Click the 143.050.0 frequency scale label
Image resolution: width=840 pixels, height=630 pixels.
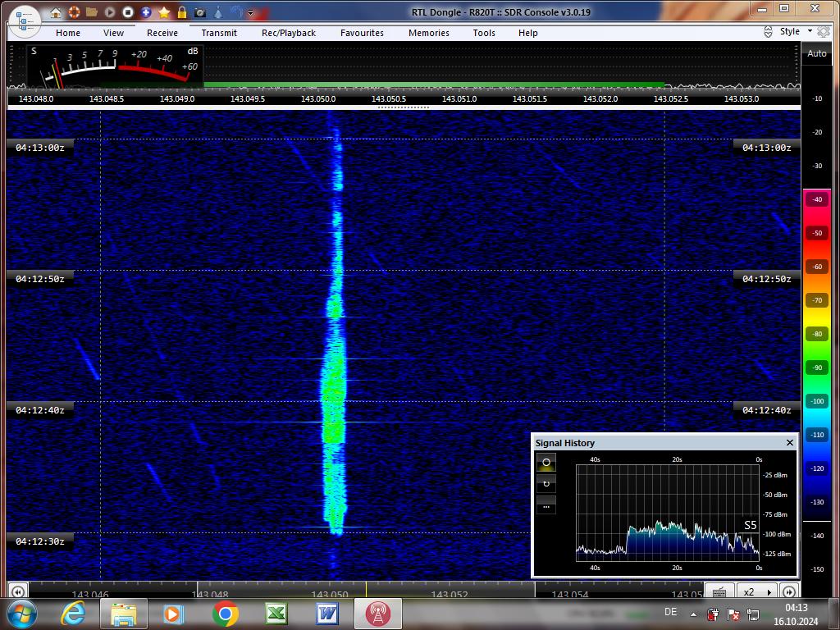click(318, 98)
